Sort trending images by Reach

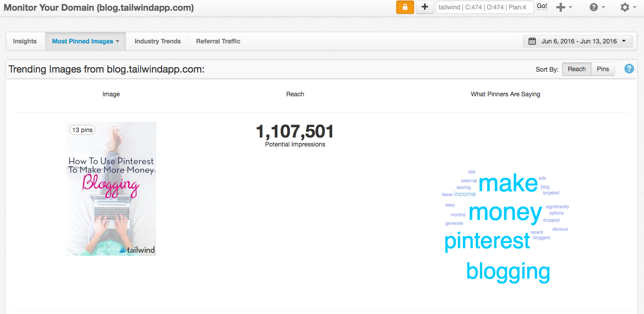coord(577,69)
